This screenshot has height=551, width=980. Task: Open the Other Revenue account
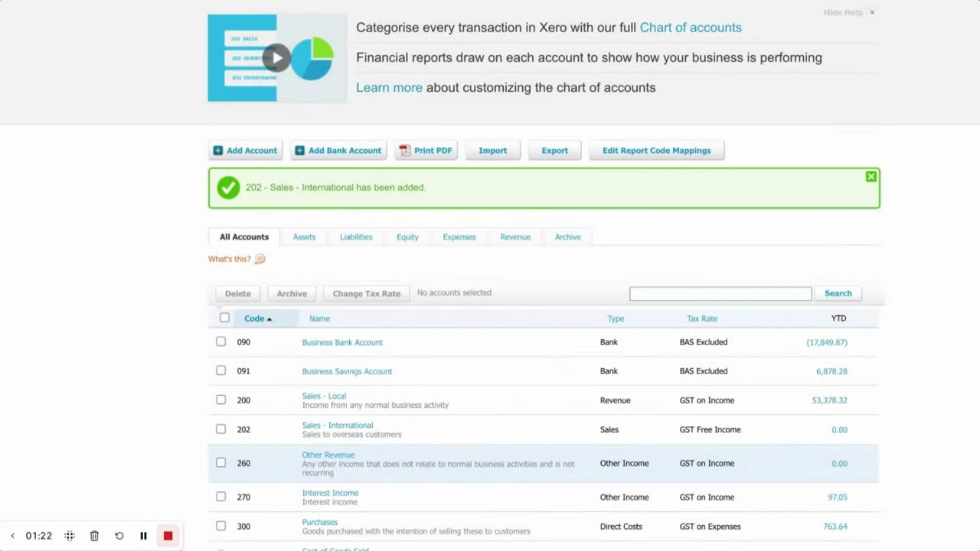tap(328, 455)
